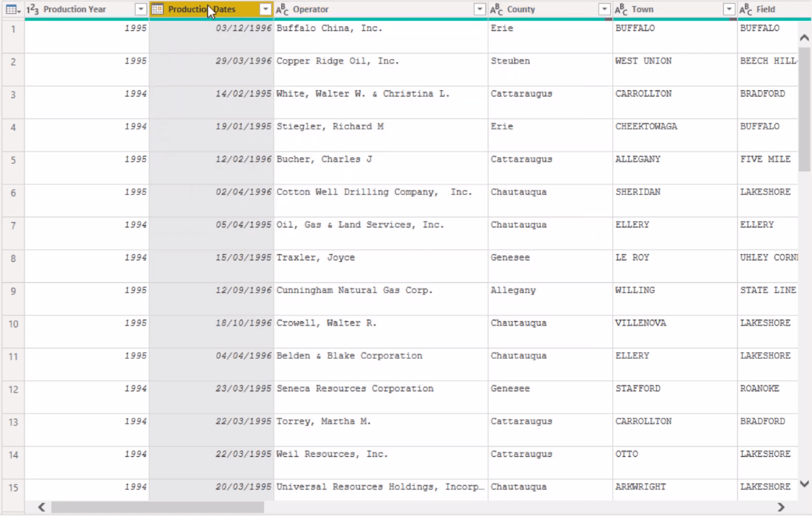The width and height of the screenshot is (812, 516).
Task: Select the date cell "14/02/1995"
Action: (211, 102)
